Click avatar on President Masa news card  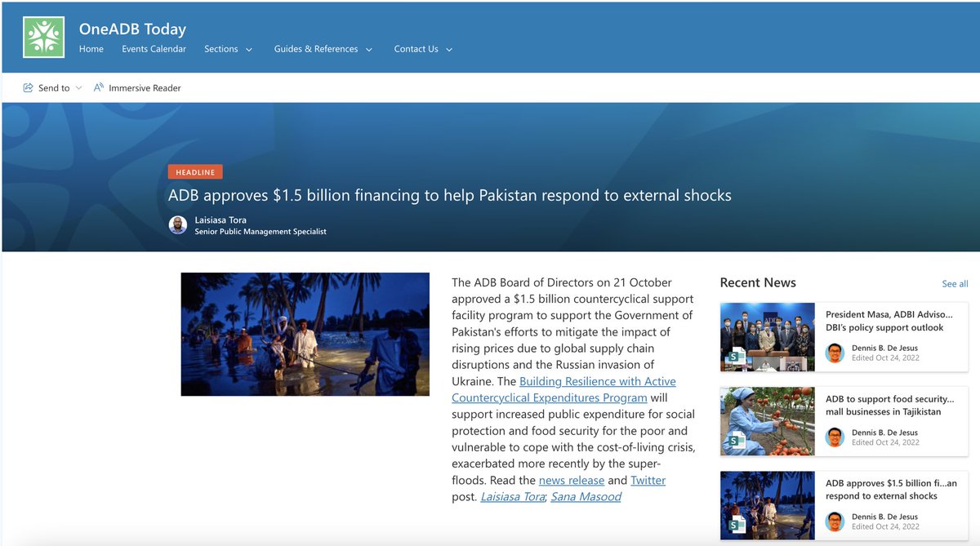[x=835, y=353]
